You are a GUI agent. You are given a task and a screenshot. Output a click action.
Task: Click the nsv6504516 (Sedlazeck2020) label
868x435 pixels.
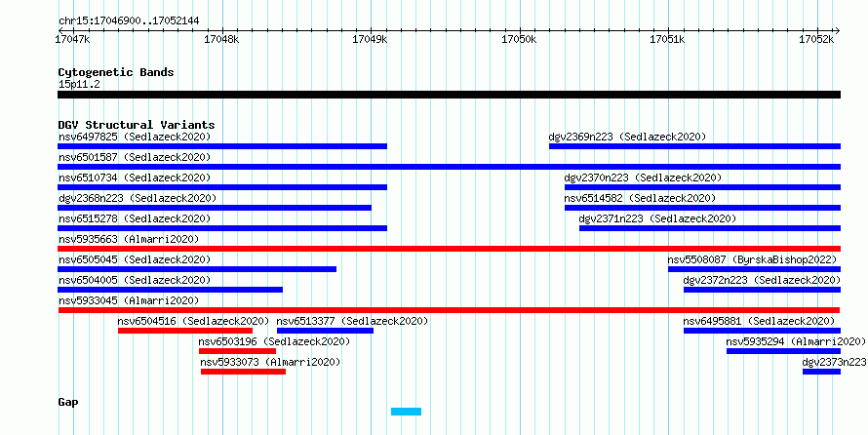[194, 321]
